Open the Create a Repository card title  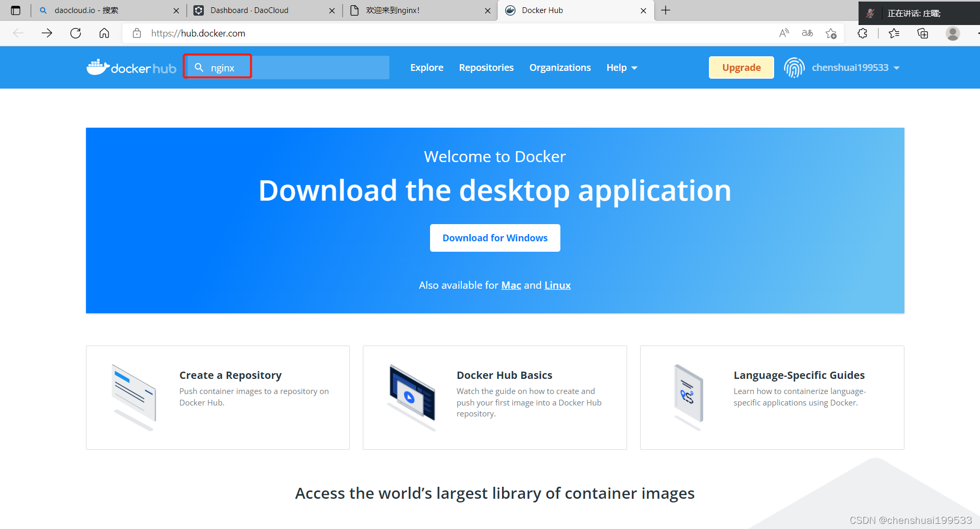point(230,375)
